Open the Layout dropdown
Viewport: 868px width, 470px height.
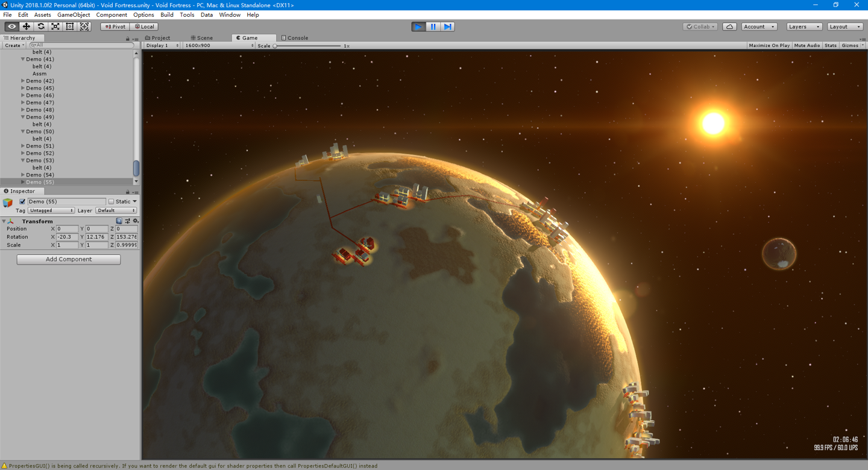click(x=845, y=27)
